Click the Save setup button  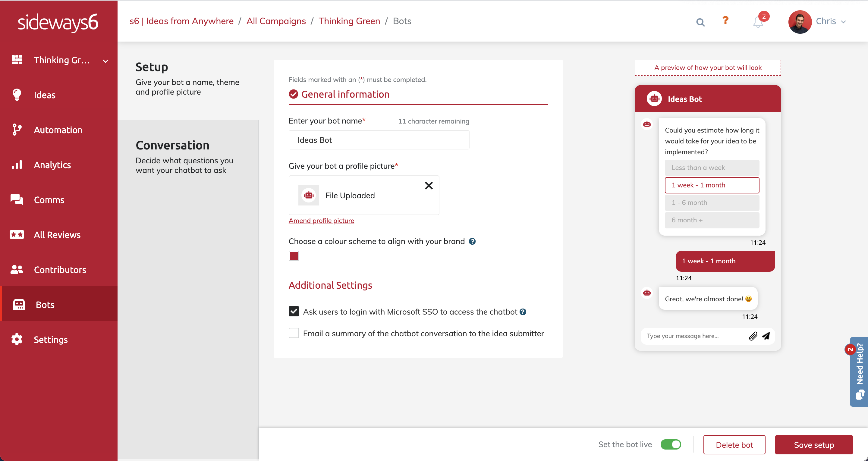coord(813,445)
